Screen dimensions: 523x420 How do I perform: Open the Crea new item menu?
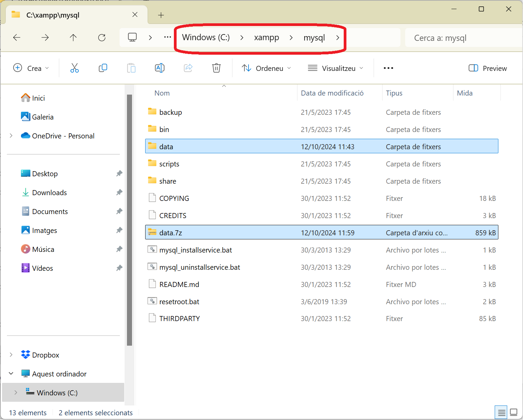click(x=31, y=68)
